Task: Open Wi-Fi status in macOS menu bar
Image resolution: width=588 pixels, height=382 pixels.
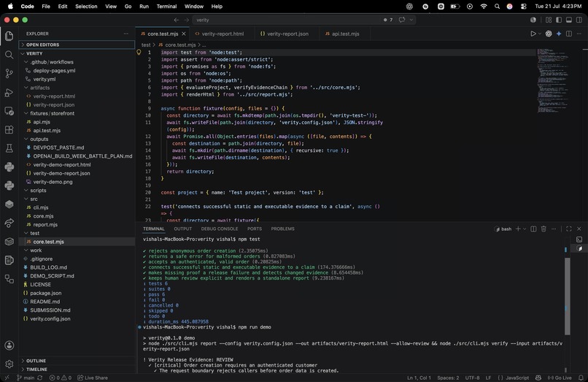Action: 484,7
